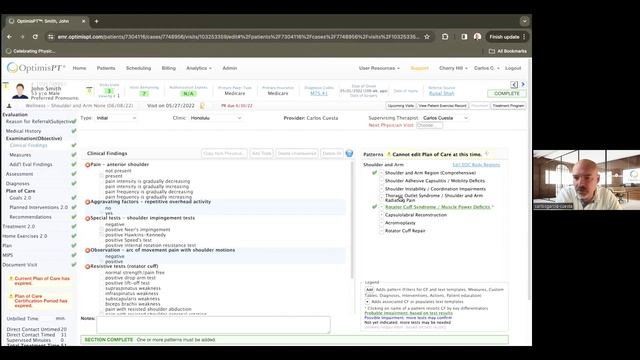Click the OptimisPT logo
This screenshot has height=360, width=640.
(36, 68)
